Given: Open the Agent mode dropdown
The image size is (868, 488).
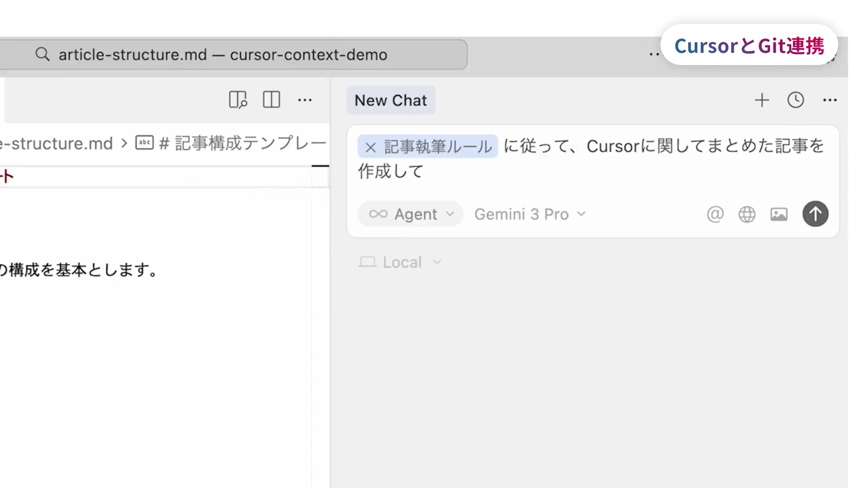Looking at the screenshot, I should pos(411,214).
